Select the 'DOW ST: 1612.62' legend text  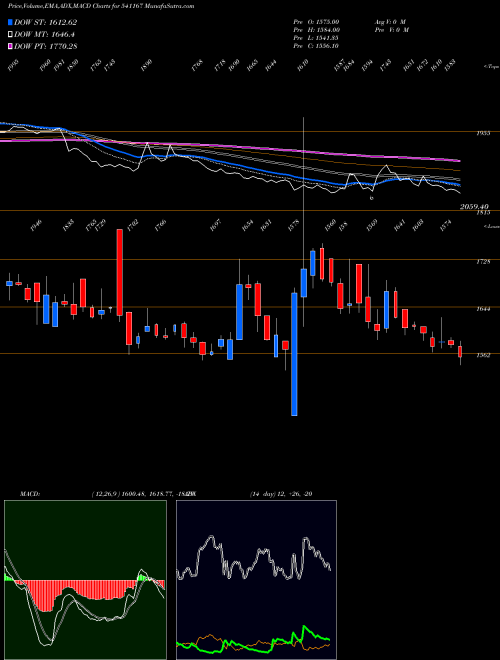[x=45, y=23]
